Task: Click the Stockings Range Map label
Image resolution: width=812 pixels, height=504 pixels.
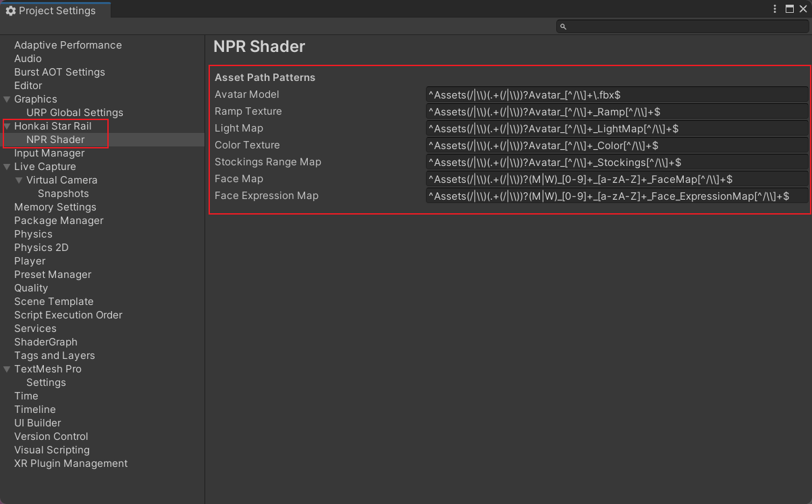Action: pyautogui.click(x=268, y=162)
